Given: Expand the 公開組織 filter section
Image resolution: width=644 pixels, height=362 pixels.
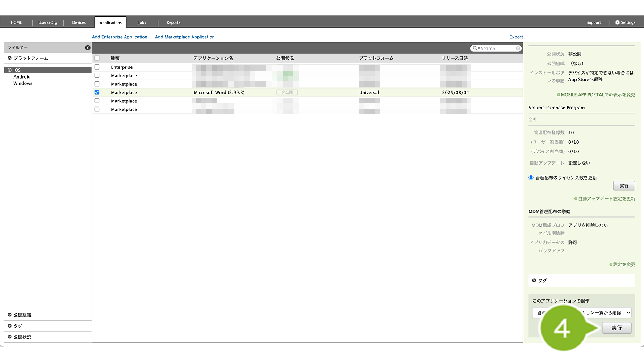Looking at the screenshot, I should click(x=10, y=315).
